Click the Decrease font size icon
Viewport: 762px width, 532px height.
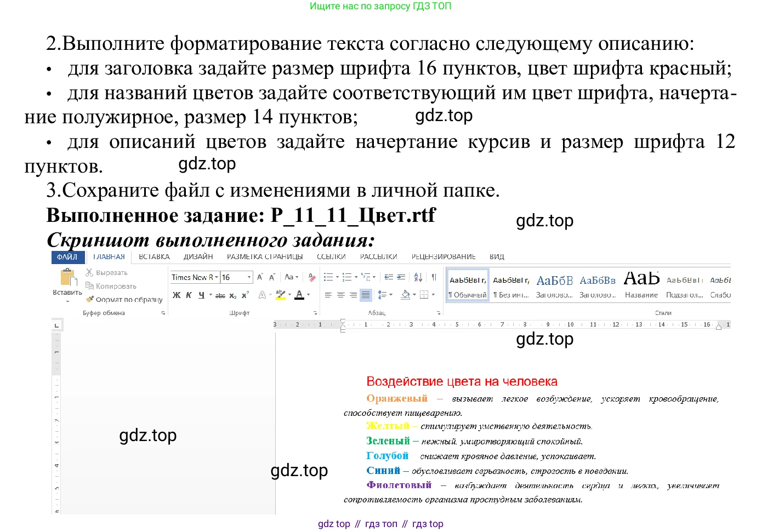coord(272,277)
